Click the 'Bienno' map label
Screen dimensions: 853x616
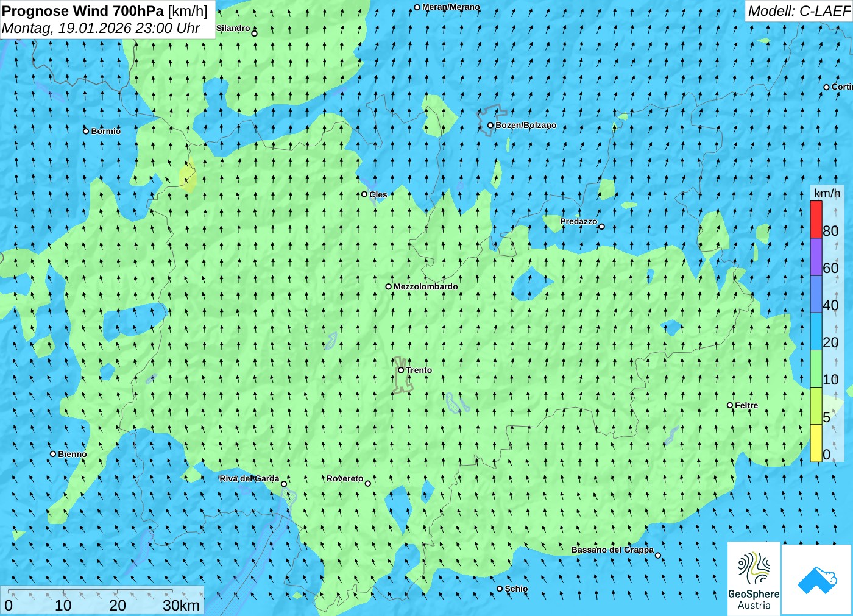(x=73, y=454)
